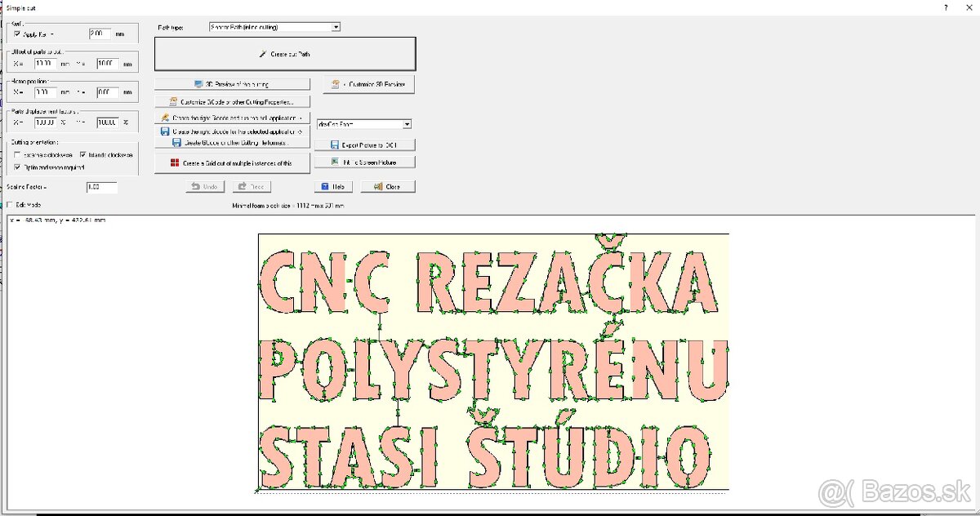Image resolution: width=980 pixels, height=516 pixels.
Task: Click the Customize GCode Cutting Properties icon
Action: [172, 100]
